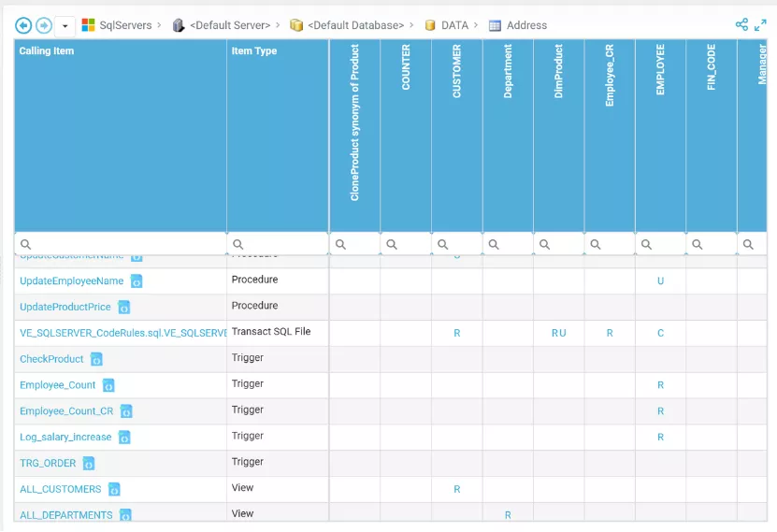
Task: Click code icon beside ALL_CUSTOMERS
Action: click(x=114, y=489)
